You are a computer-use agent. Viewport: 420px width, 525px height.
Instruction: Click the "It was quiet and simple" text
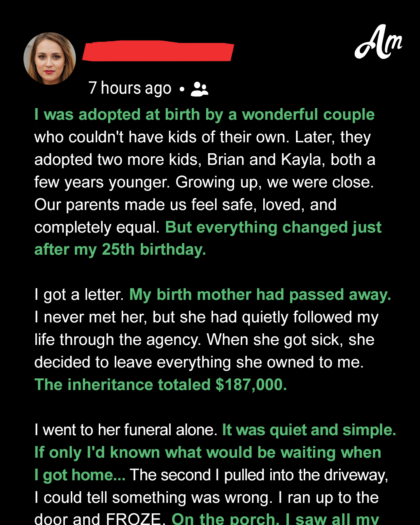pos(309,430)
